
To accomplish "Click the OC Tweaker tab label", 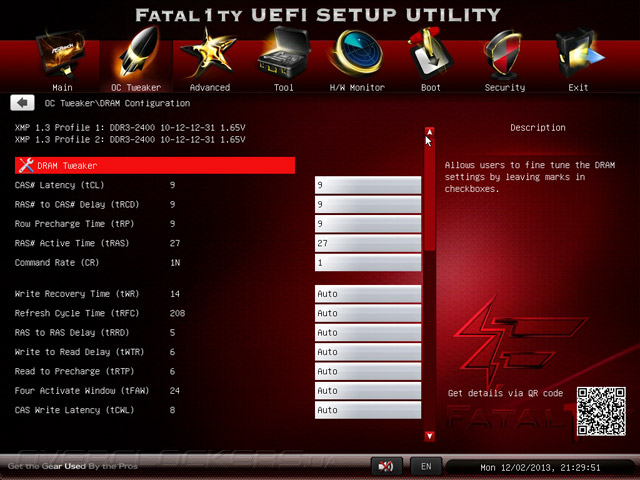I will [x=136, y=87].
